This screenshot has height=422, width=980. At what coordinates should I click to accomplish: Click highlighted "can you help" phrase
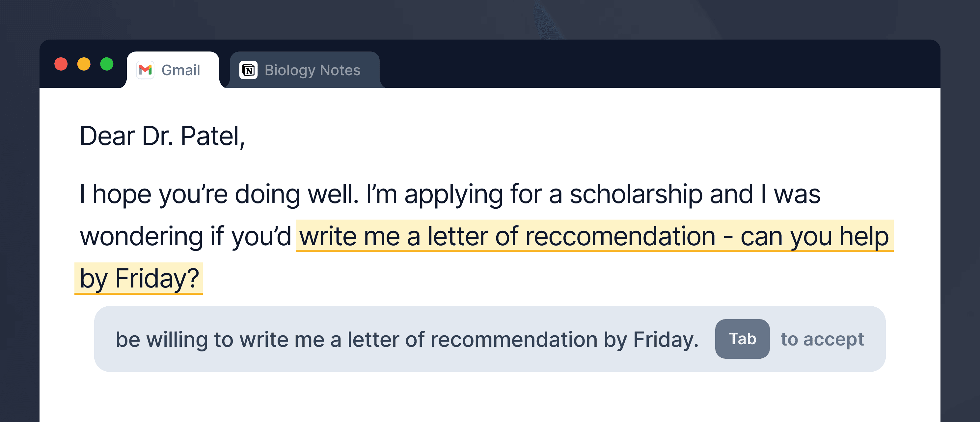click(x=814, y=236)
